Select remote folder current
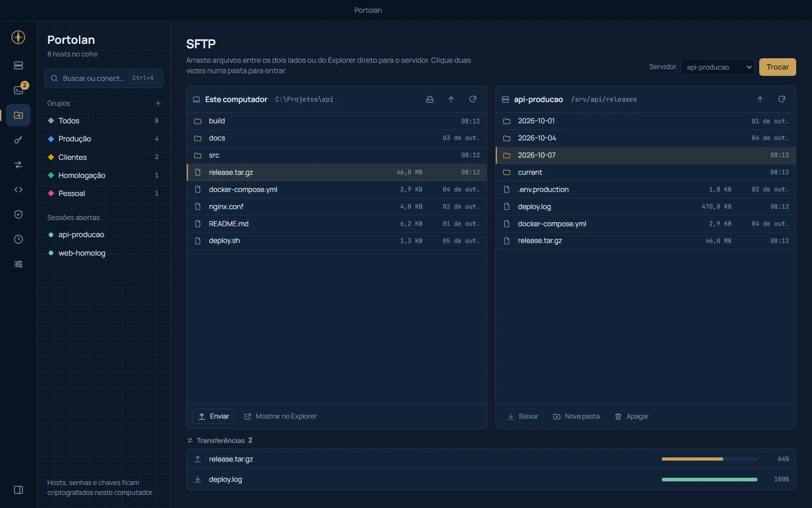812x508 pixels. (646, 172)
